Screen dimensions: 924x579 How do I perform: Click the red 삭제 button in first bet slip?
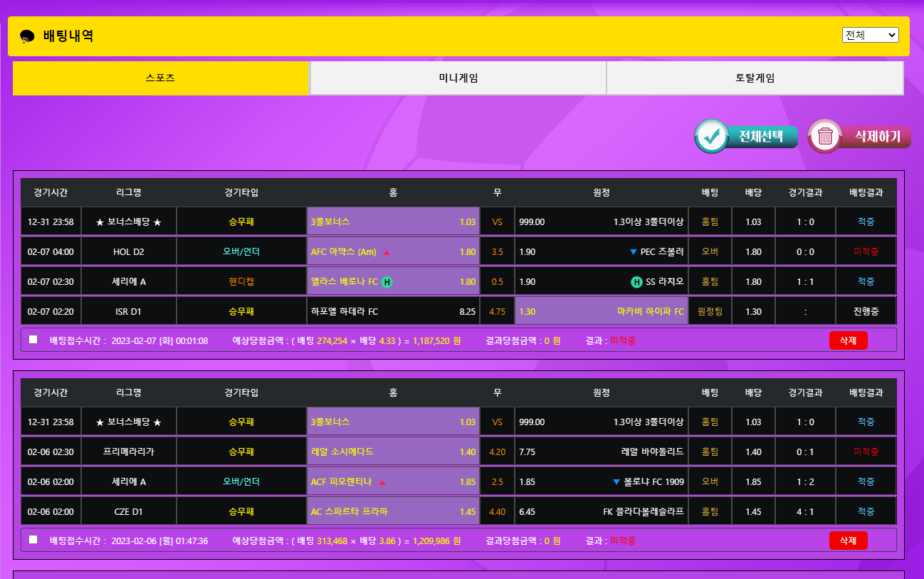click(x=848, y=340)
